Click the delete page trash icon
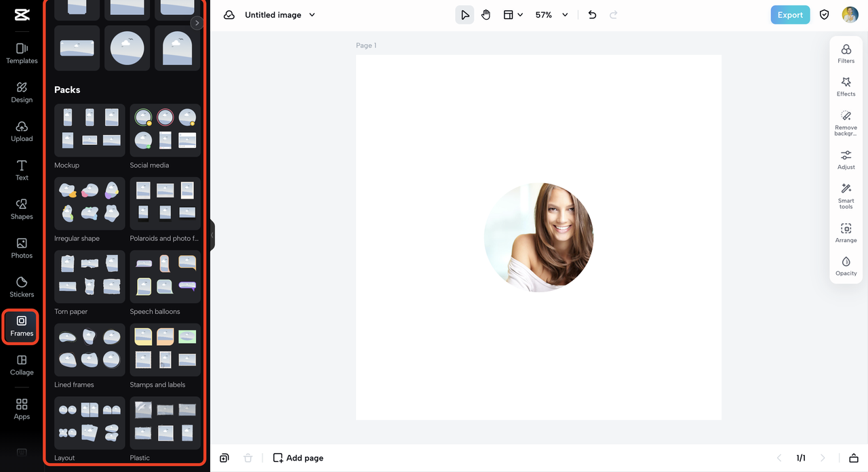The height and width of the screenshot is (472, 868). tap(248, 458)
